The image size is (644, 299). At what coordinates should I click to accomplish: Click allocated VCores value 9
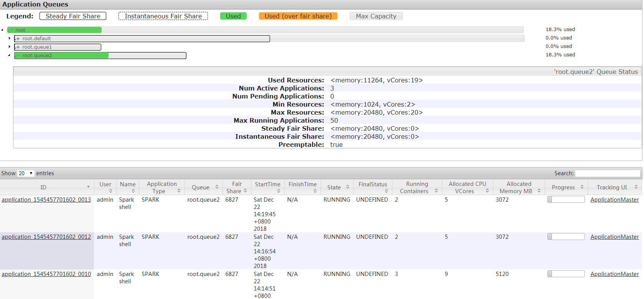[446, 274]
